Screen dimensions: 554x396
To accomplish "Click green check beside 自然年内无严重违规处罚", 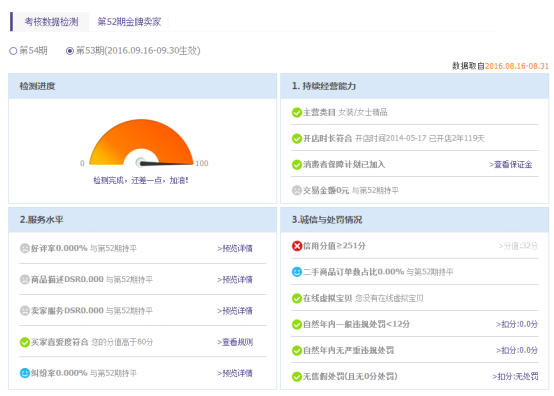I will pyautogui.click(x=296, y=350).
